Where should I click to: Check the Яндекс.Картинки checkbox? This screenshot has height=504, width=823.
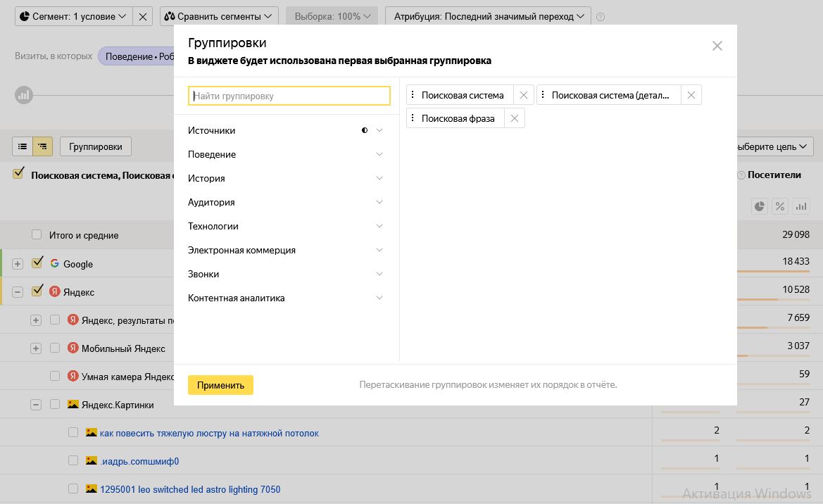(x=55, y=404)
